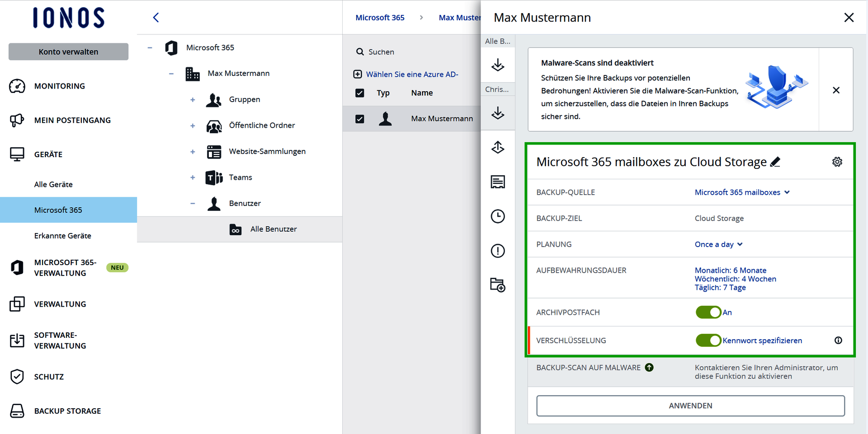Collapse the Benutzer tree node
Screen dimensions: 868x434
193,203
